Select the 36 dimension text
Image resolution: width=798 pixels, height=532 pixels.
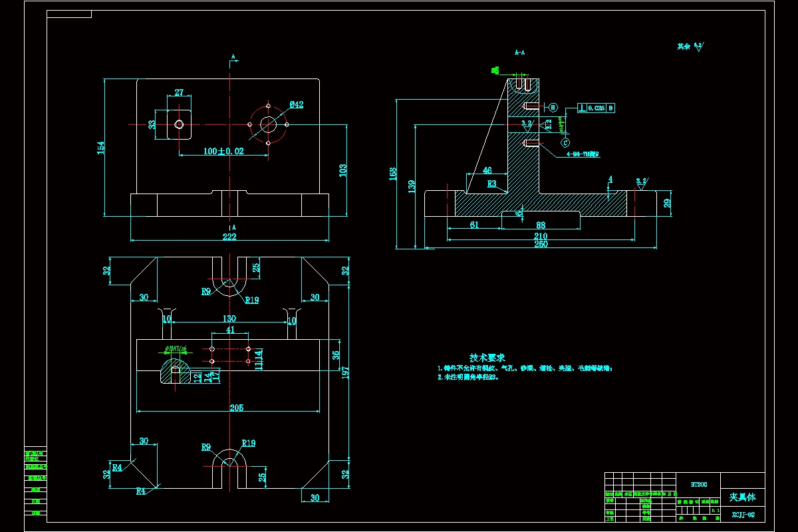click(x=336, y=356)
